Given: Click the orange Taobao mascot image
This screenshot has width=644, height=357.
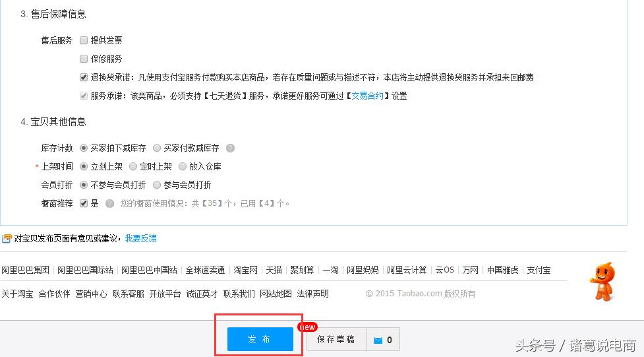Looking at the screenshot, I should click(x=603, y=282).
